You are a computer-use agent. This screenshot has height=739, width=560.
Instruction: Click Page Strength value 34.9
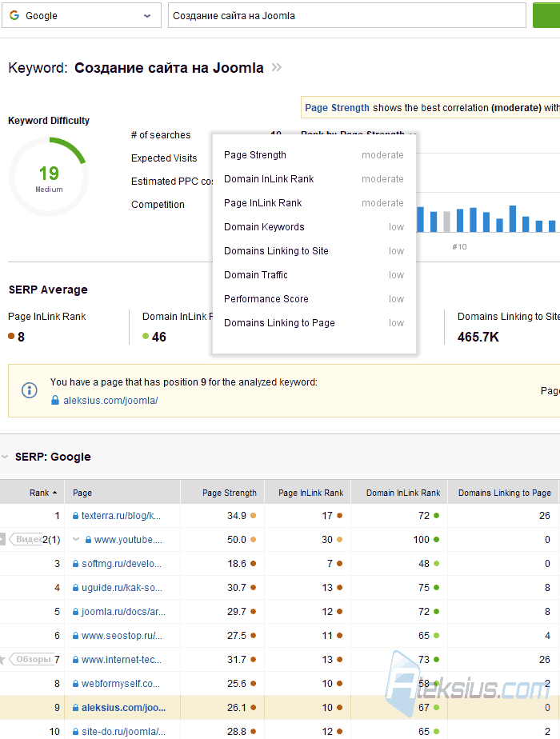click(x=237, y=516)
